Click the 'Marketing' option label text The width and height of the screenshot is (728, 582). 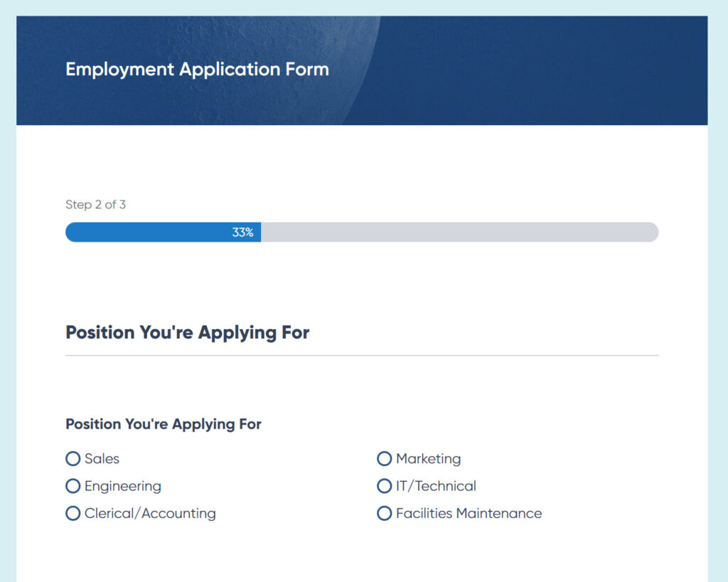(428, 459)
